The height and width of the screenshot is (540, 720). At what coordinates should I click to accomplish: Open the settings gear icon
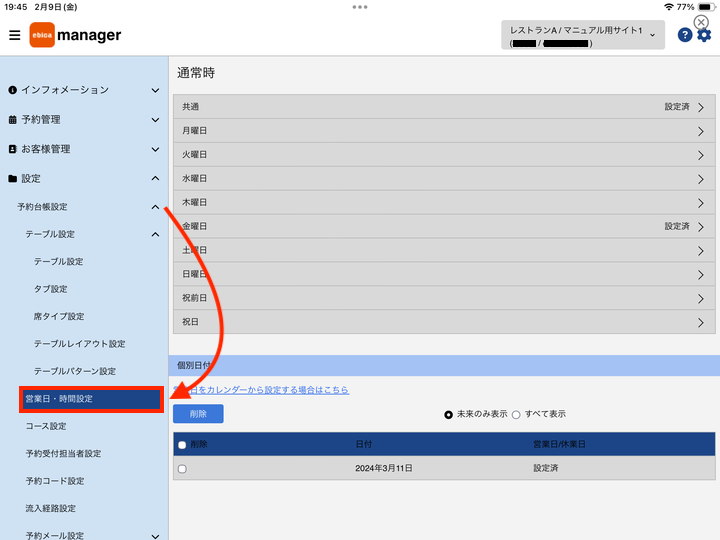[704, 35]
